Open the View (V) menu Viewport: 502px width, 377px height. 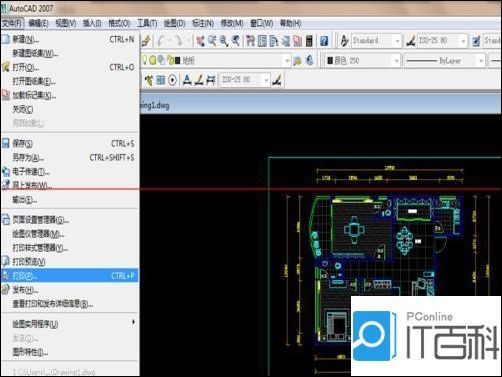tap(66, 23)
